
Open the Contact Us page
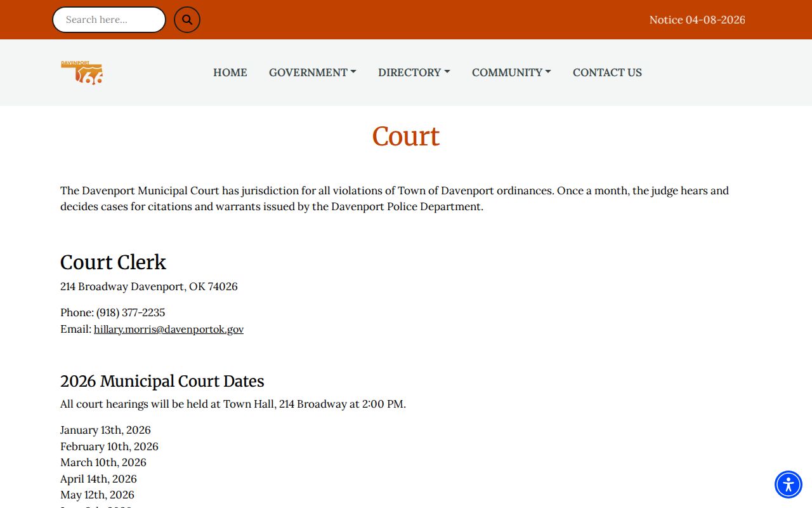607,72
